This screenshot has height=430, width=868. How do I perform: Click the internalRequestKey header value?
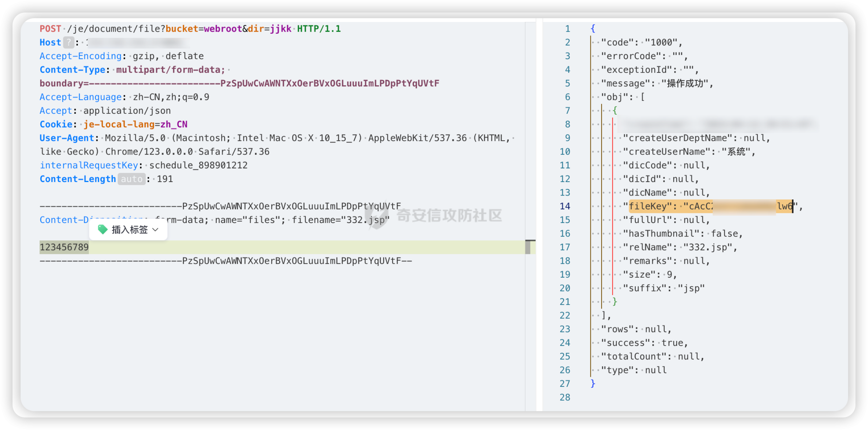[198, 165]
